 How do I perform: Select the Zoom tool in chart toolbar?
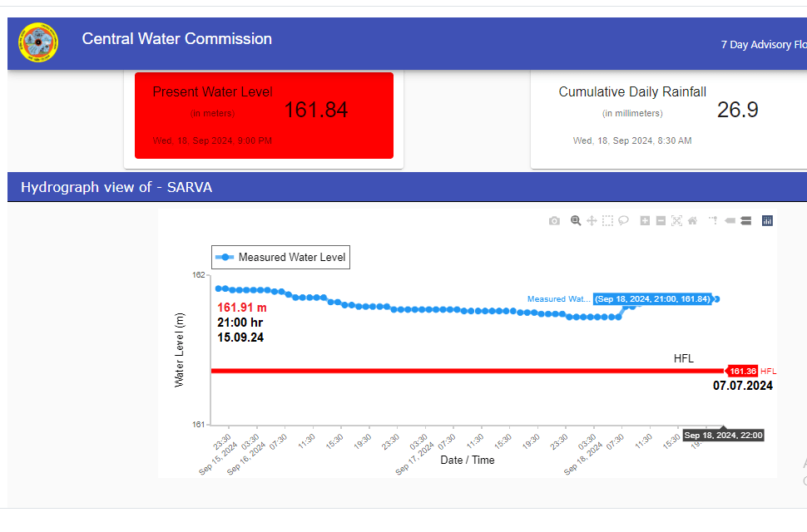[575, 221]
